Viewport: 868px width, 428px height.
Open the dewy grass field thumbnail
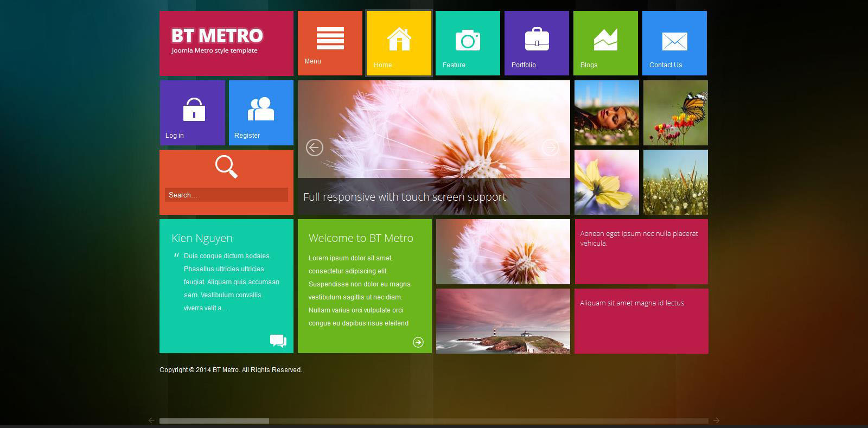(x=675, y=182)
